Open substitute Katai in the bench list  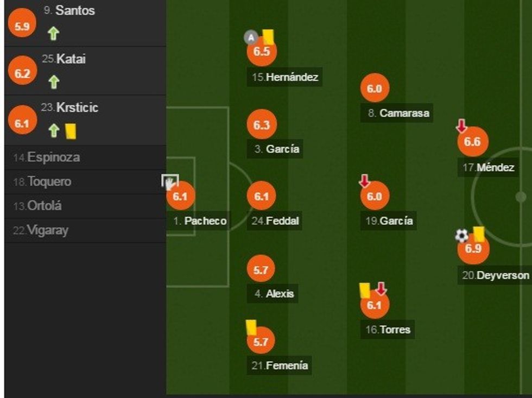[71, 59]
